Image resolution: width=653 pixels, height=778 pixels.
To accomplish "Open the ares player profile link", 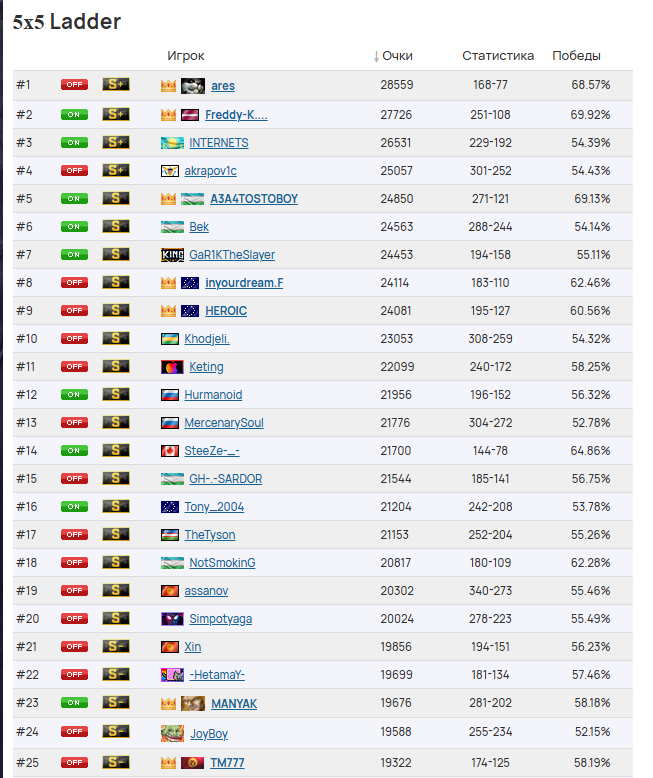I will coord(223,86).
